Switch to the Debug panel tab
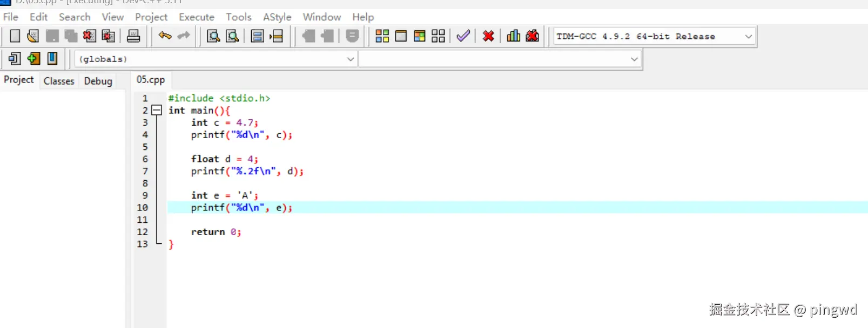The image size is (868, 328). tap(98, 81)
